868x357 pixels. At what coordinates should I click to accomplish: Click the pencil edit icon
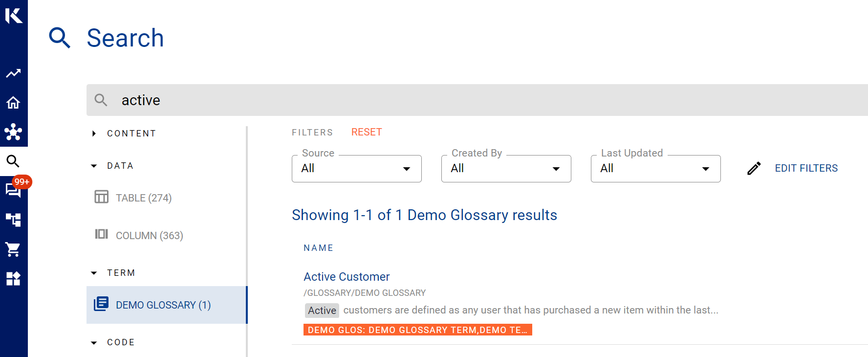click(754, 168)
